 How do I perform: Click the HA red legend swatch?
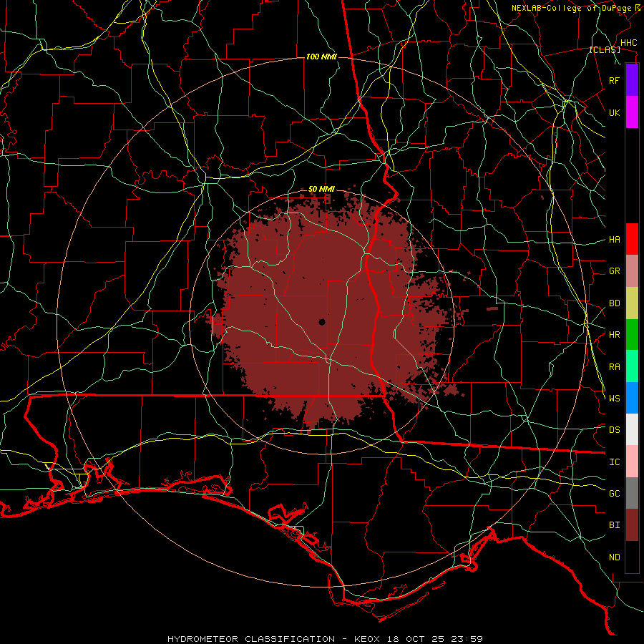[632, 239]
